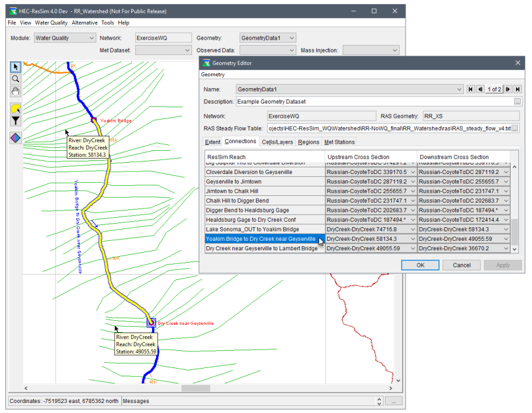Go to last geometry record
Screen dimensions: 532x413
pyautogui.click(x=517, y=89)
